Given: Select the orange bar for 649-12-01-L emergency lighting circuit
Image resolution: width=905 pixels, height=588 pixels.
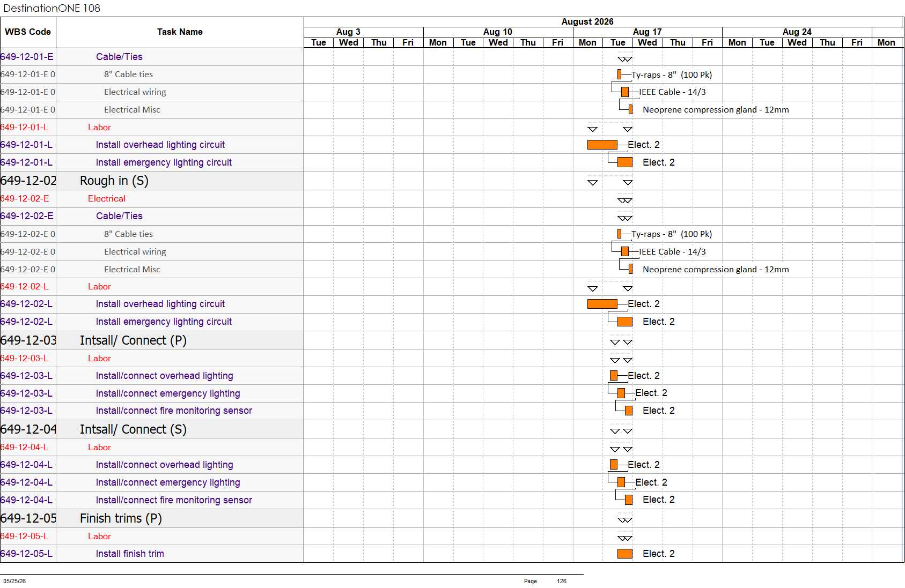Looking at the screenshot, I should (x=625, y=162).
